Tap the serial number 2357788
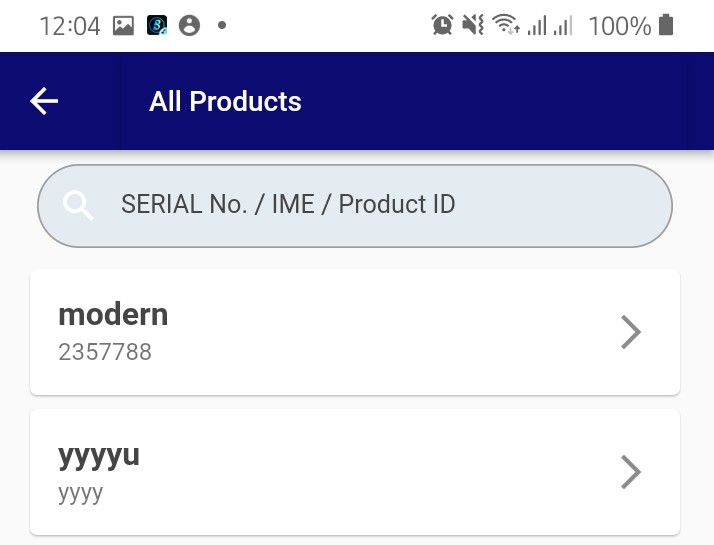 [x=105, y=352]
